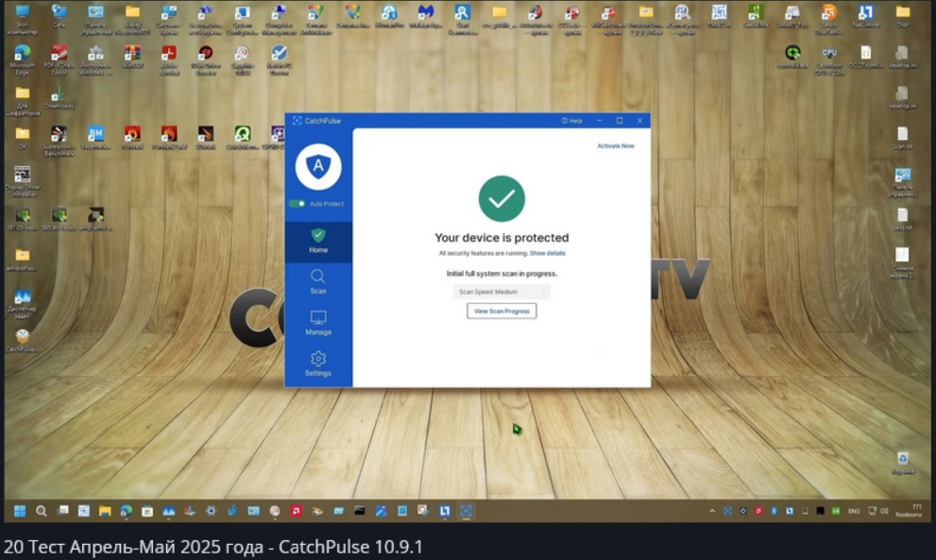Viewport: 936px width, 560px height.
Task: Click the ENG language indicator in tray
Action: [854, 511]
